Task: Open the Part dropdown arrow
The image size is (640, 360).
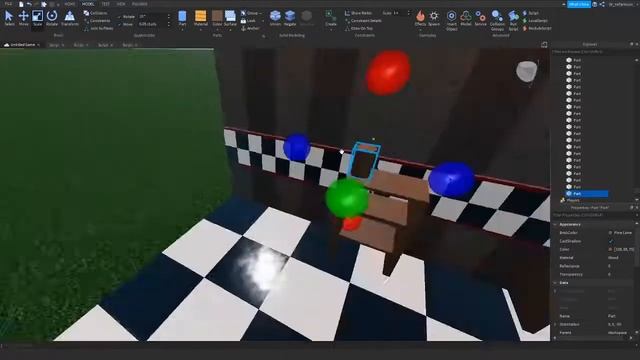Action: (x=182, y=29)
